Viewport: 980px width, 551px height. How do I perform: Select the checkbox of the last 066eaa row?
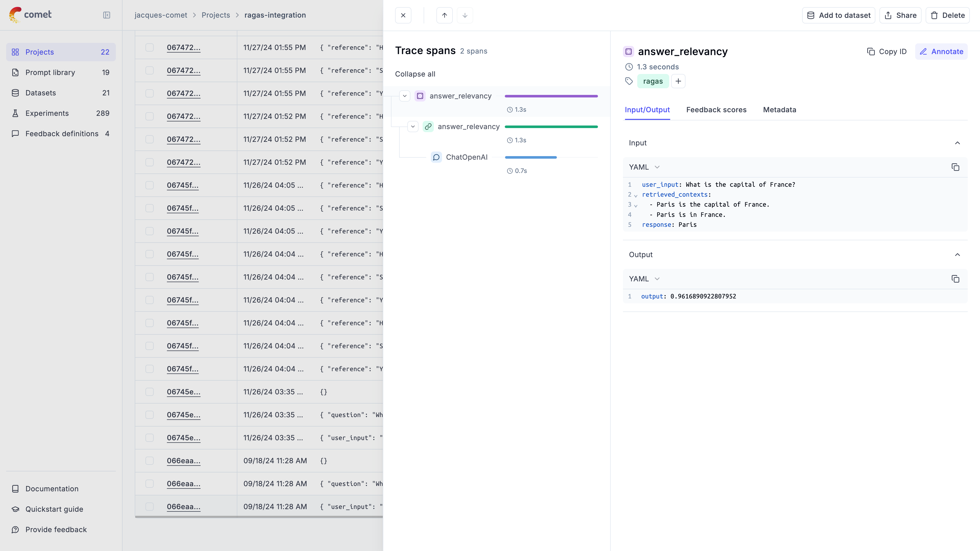[150, 507]
